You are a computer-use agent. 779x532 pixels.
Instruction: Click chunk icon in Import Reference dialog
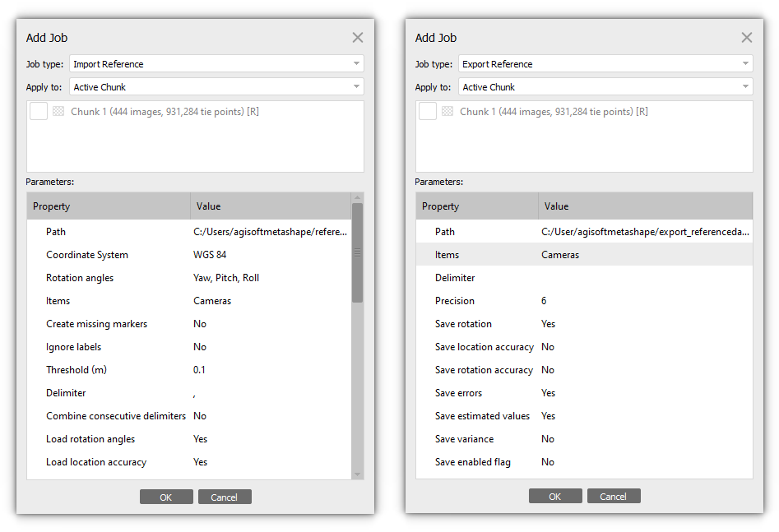[x=58, y=111]
